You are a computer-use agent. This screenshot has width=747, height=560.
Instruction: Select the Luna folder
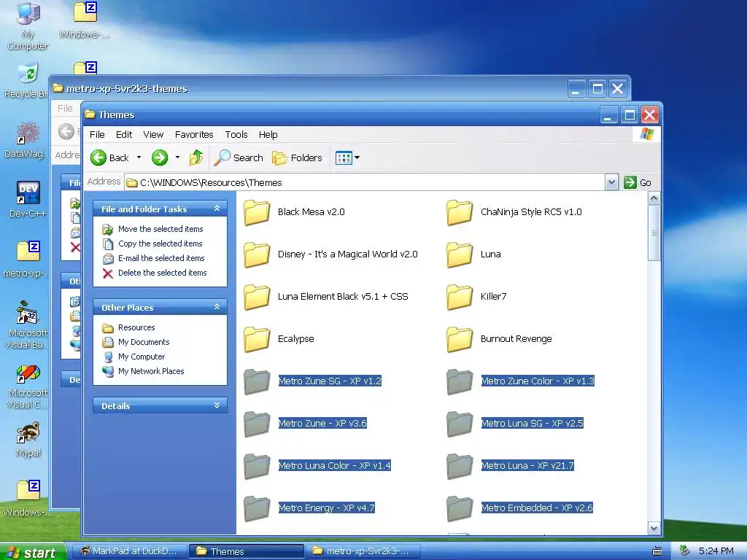point(473,254)
